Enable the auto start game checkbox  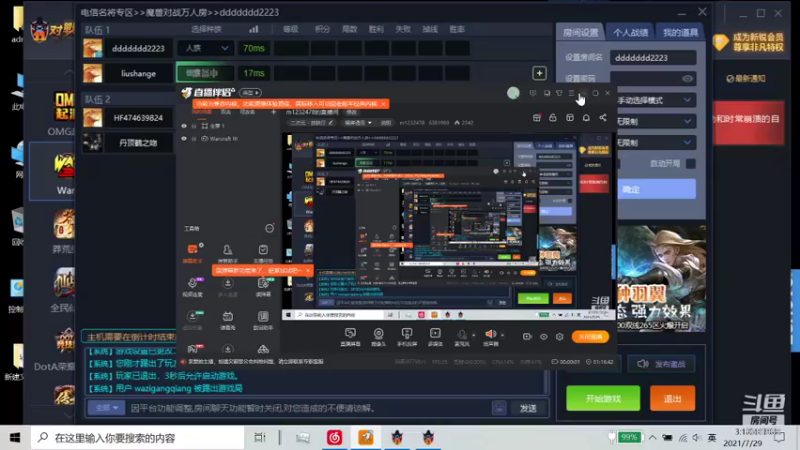[691, 164]
